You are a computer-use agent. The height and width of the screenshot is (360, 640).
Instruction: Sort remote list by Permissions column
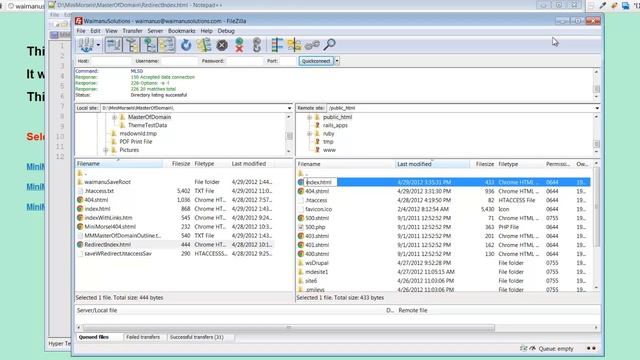pyautogui.click(x=558, y=164)
